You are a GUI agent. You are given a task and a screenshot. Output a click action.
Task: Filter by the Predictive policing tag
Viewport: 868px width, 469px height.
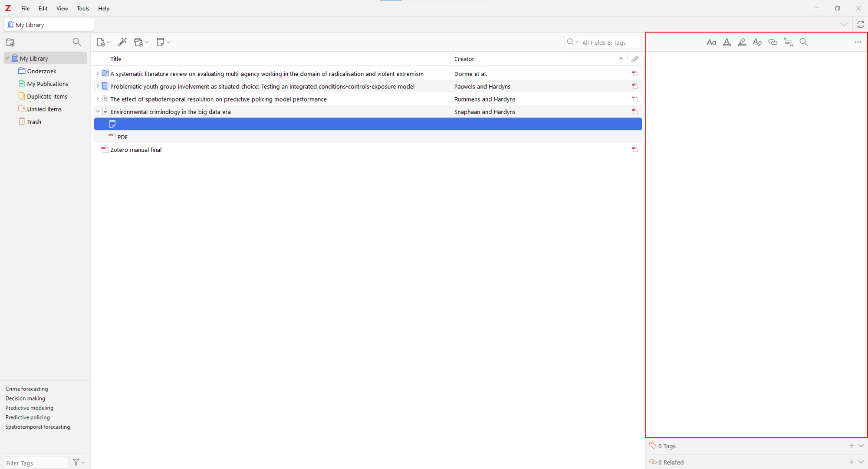pos(27,417)
